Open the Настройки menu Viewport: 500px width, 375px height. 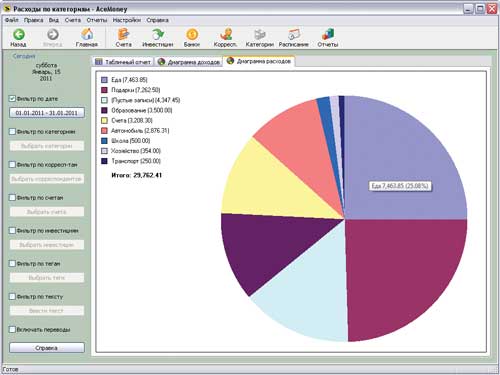[x=127, y=20]
